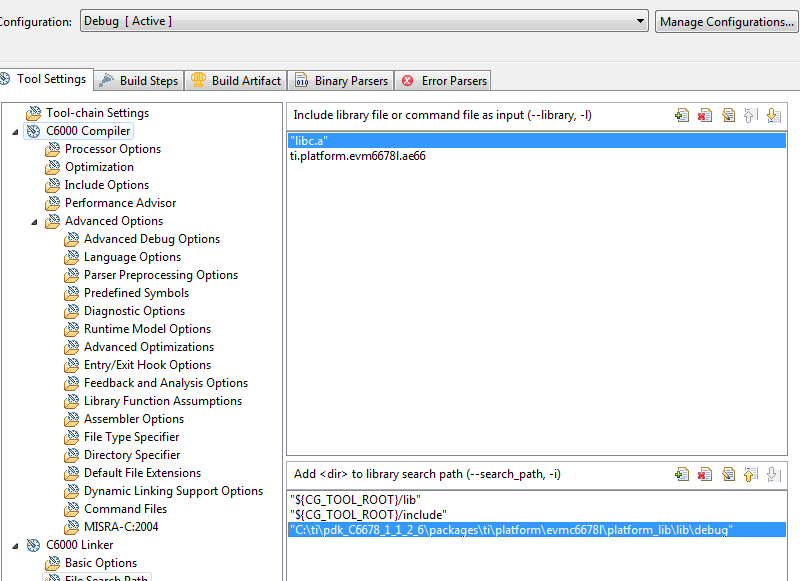Screen dimensions: 800x581
Task: Collapse the Advanced Options section
Action: click(x=33, y=220)
